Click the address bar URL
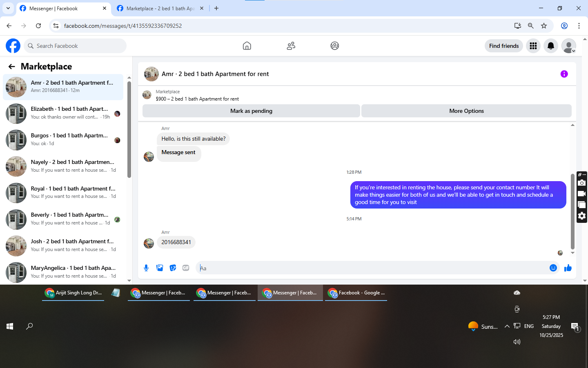The width and height of the screenshot is (588, 368). coord(123,26)
